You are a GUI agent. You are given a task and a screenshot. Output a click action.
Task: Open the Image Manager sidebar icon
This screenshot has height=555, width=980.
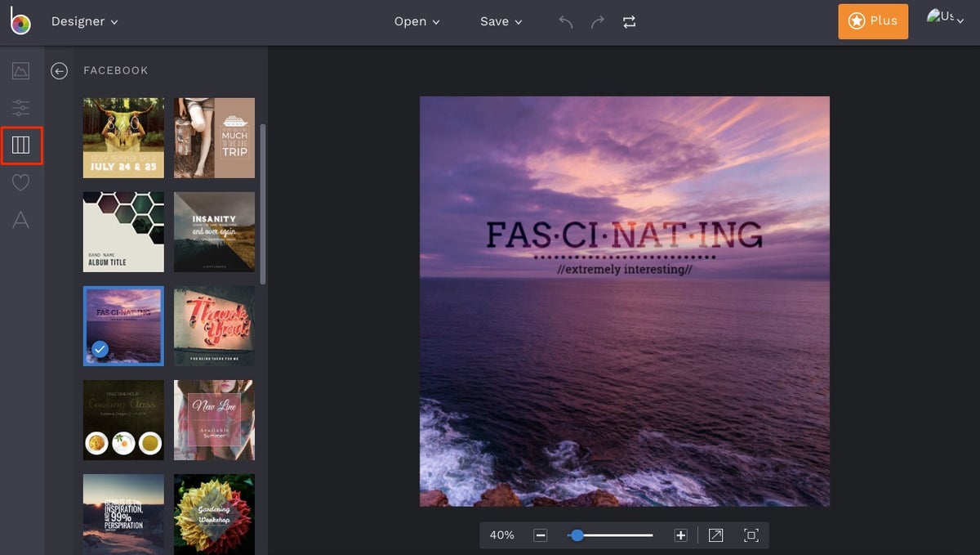[21, 71]
